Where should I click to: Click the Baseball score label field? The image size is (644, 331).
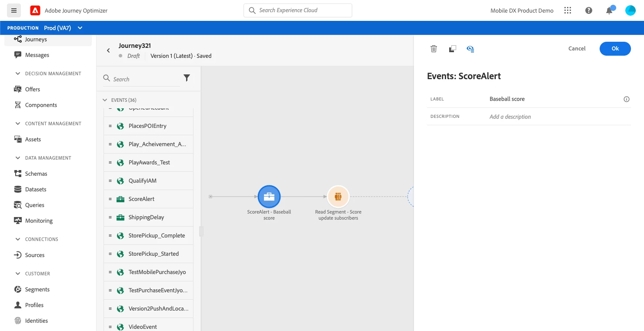coord(553,99)
